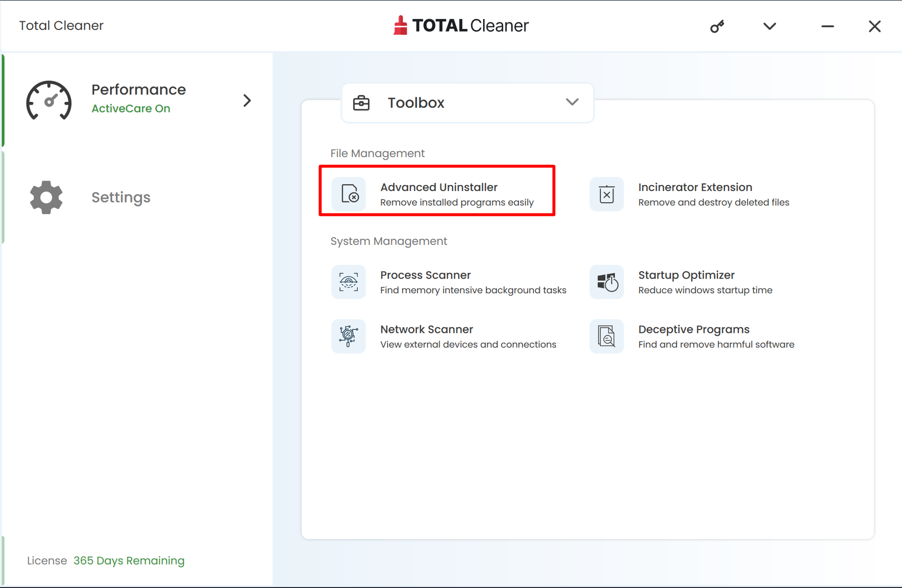
Task: Click the Performance speedometer icon
Action: (x=49, y=100)
